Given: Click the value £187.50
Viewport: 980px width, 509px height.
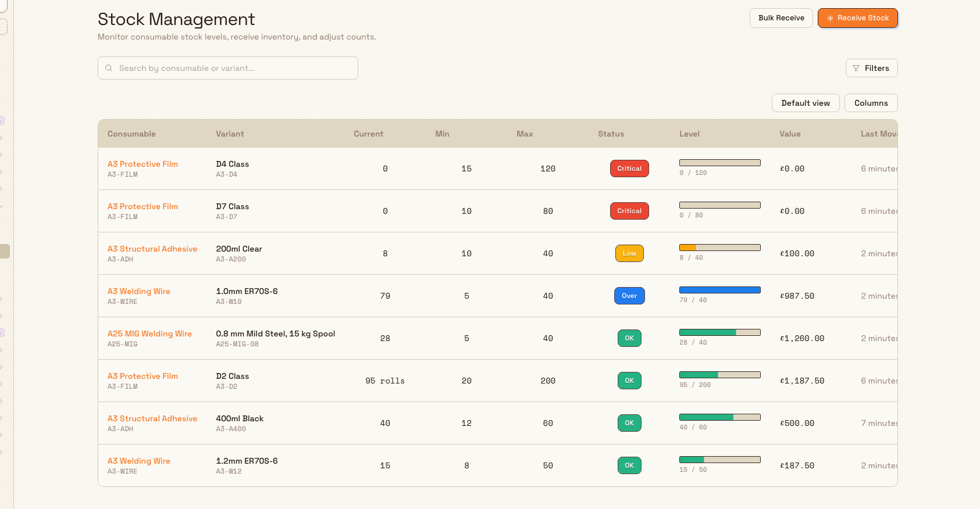Looking at the screenshot, I should pyautogui.click(x=797, y=465).
